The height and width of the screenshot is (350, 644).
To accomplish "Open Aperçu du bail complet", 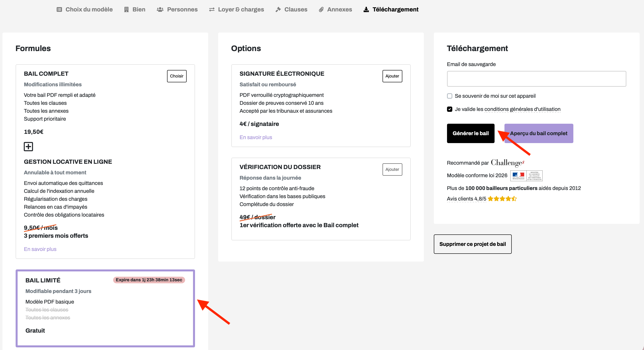I will click(539, 133).
